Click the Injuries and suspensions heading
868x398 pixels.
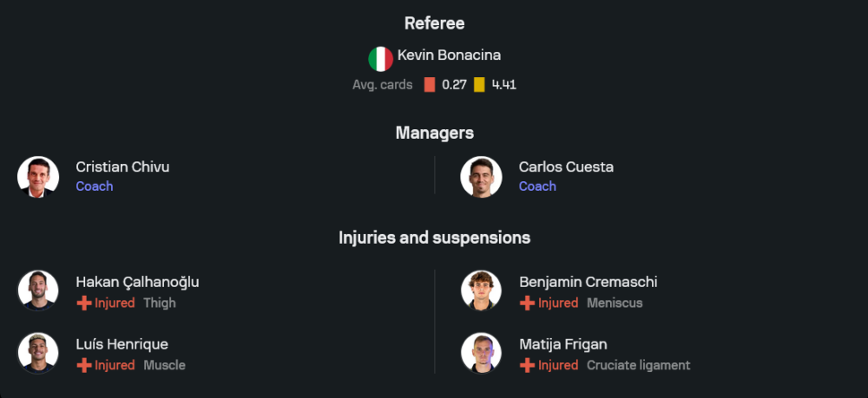(435, 238)
